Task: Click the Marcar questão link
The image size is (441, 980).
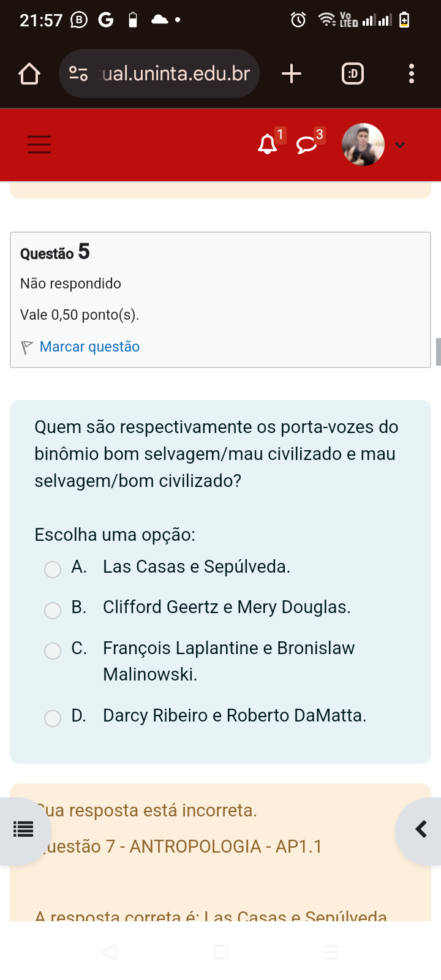Action: [x=89, y=347]
